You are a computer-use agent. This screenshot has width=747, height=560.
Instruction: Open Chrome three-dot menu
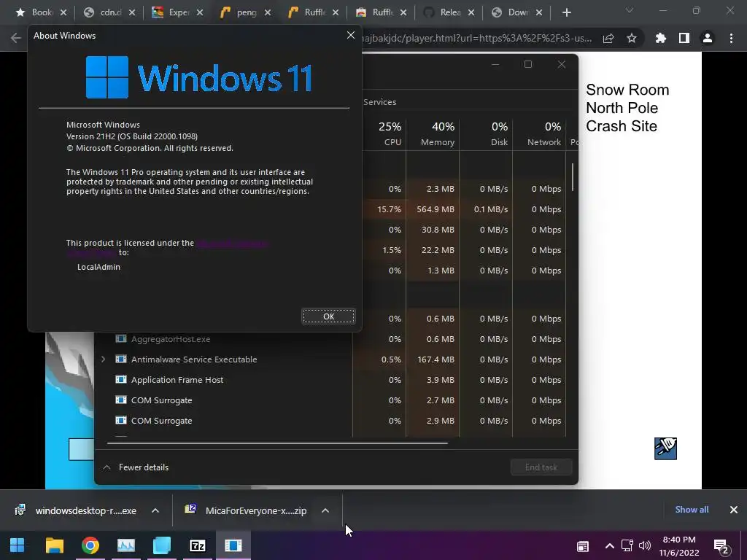pyautogui.click(x=731, y=38)
